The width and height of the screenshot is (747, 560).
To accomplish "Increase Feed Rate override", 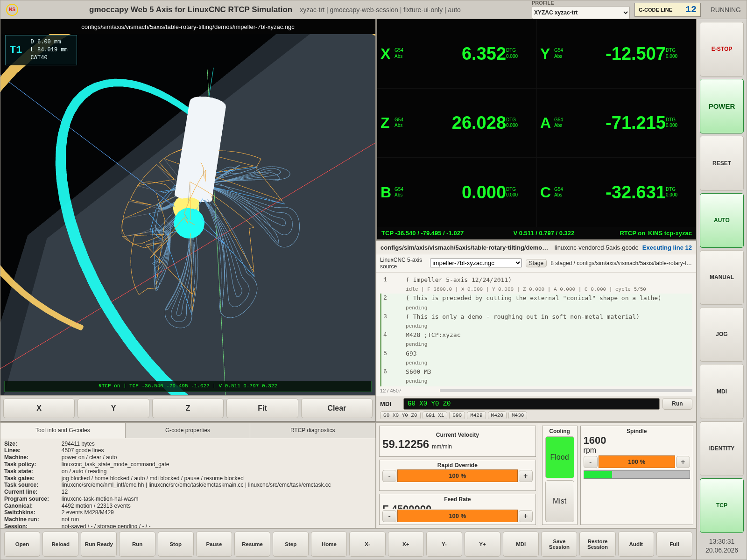I will [x=526, y=516].
